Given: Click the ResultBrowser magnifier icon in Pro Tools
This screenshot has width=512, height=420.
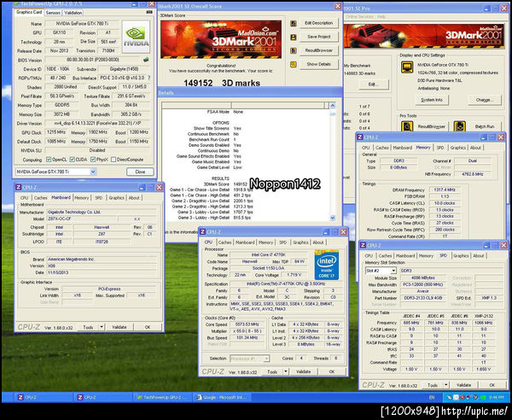Looking at the screenshot, I should 407,125.
